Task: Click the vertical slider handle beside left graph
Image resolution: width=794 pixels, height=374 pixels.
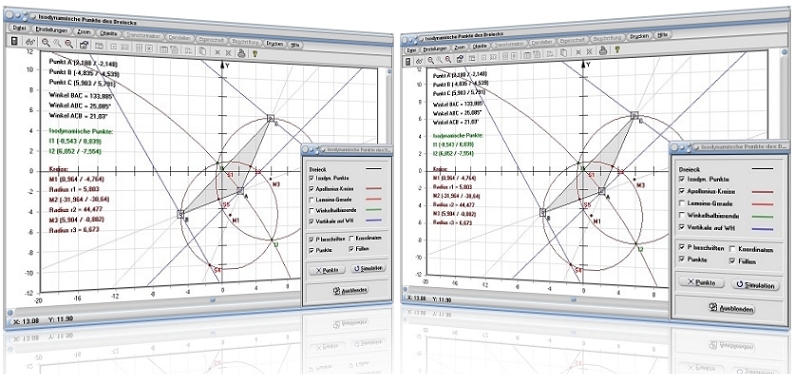Action: tap(389, 72)
